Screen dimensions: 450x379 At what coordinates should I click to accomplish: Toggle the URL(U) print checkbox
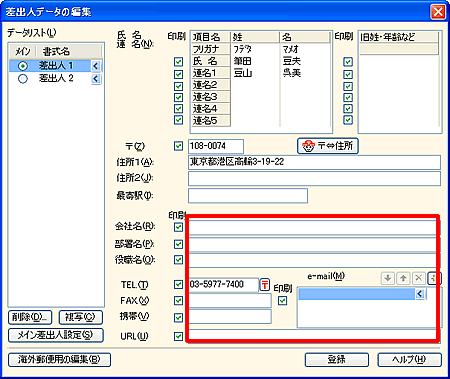tap(179, 336)
